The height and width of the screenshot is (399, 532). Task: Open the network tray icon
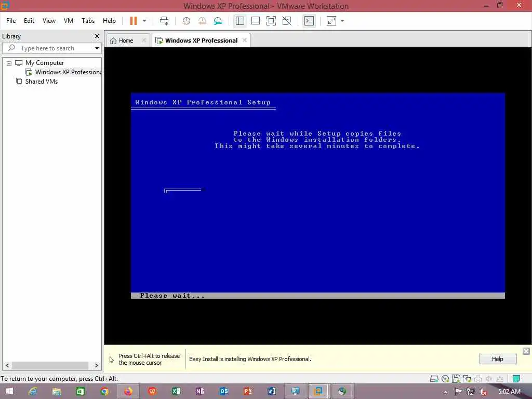[470, 392]
